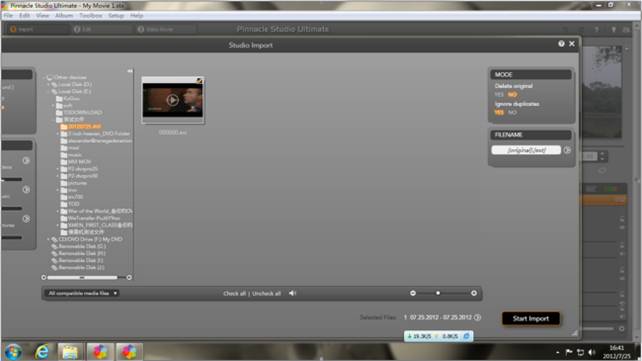Set Ignore duplicates to NO
The image size is (642, 361).
pos(512,112)
